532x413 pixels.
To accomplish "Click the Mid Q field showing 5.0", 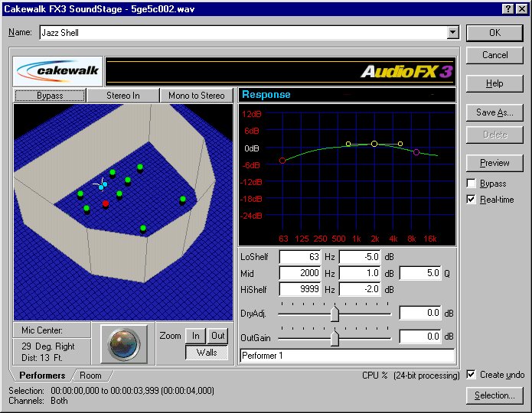I will coord(420,273).
